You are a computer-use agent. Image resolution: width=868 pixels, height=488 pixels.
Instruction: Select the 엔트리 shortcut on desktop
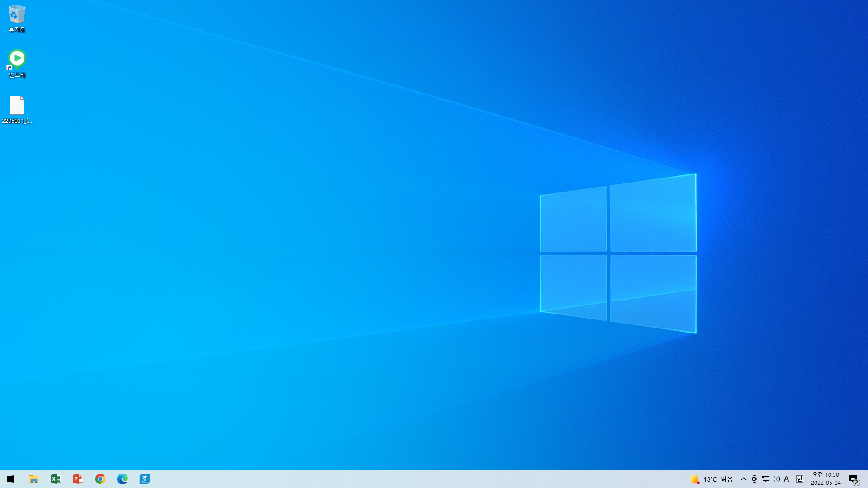17,63
